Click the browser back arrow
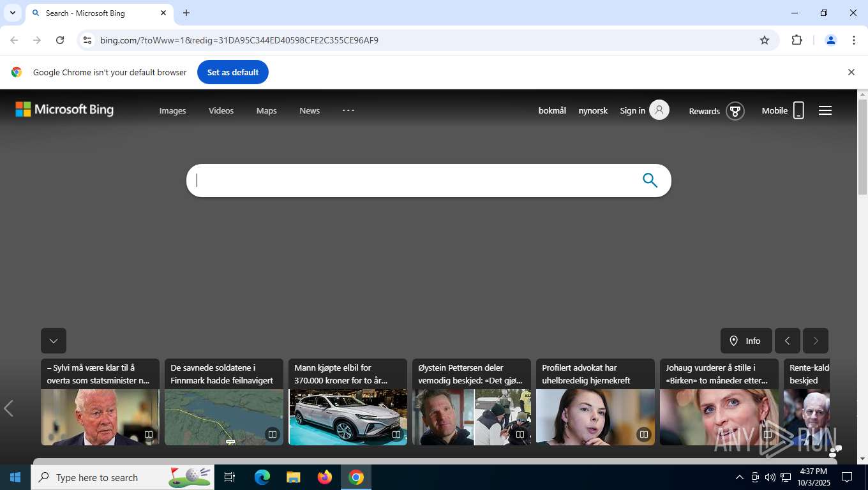 14,40
